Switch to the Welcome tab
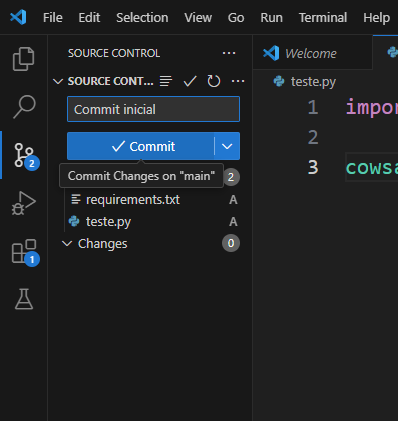 [312, 53]
